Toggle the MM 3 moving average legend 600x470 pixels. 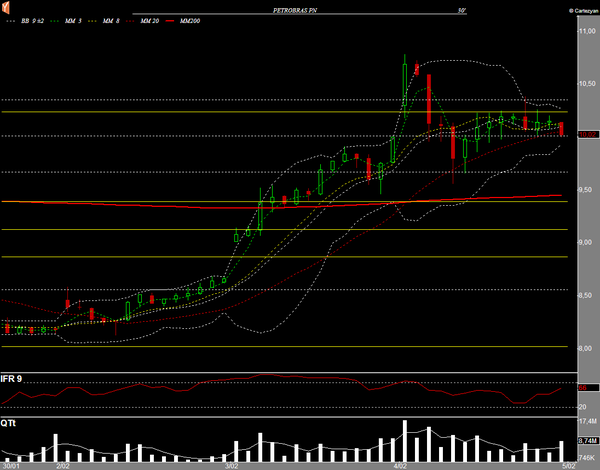click(70, 19)
